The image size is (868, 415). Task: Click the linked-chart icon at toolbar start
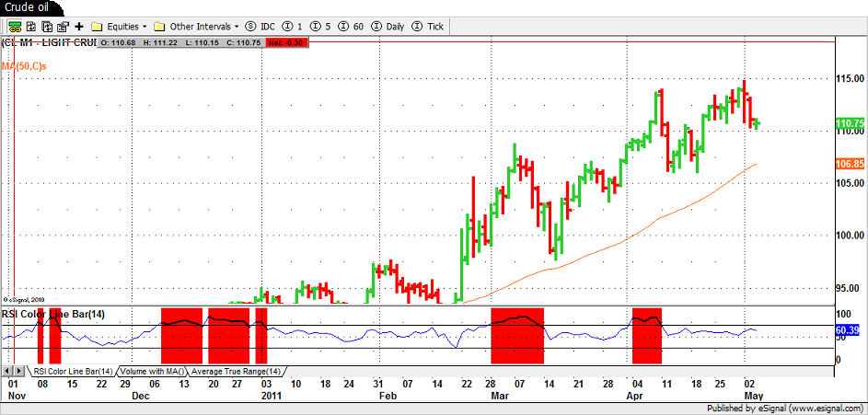click(13, 27)
